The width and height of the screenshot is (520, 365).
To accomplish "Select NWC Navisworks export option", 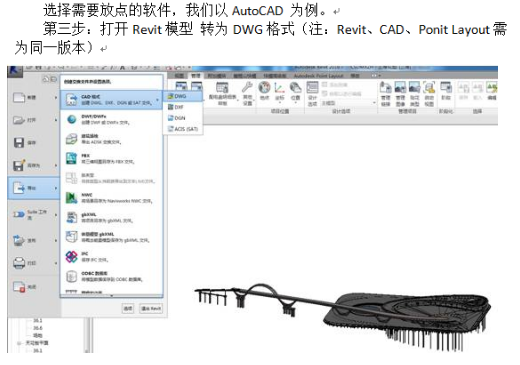I will tap(111, 198).
